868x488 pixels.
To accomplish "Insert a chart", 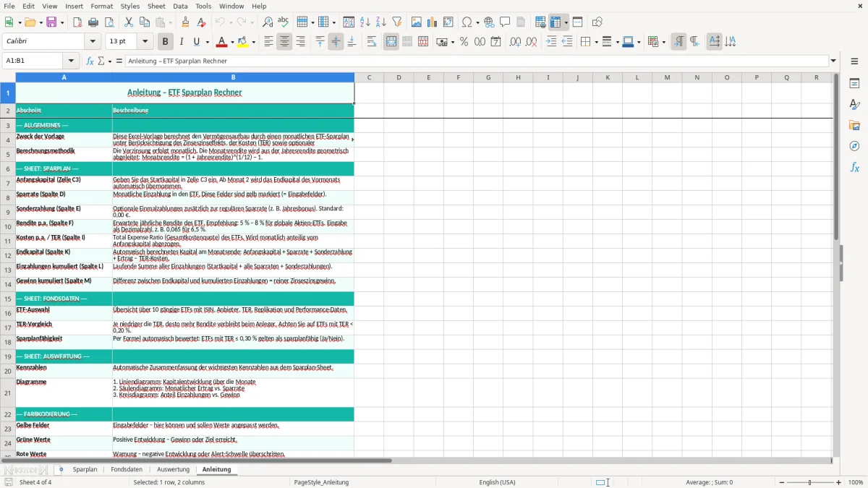I will tap(433, 22).
